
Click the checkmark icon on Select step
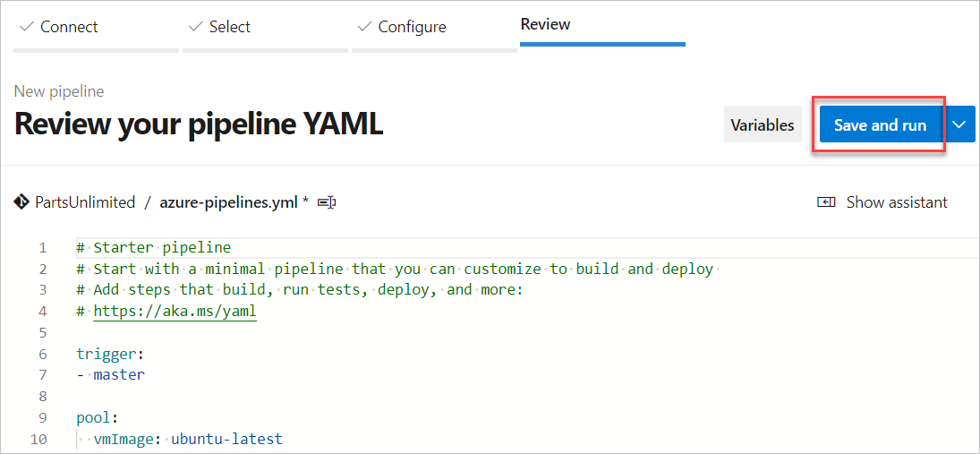[x=196, y=27]
